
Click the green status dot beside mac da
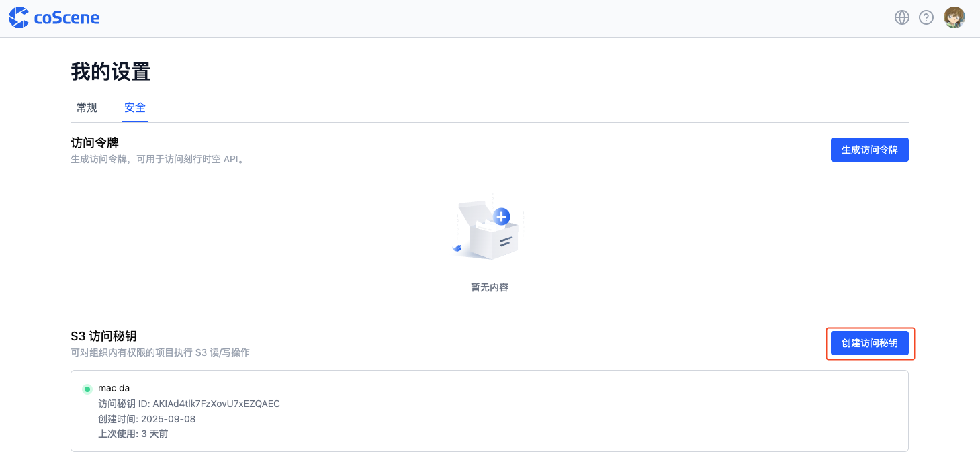tap(87, 389)
